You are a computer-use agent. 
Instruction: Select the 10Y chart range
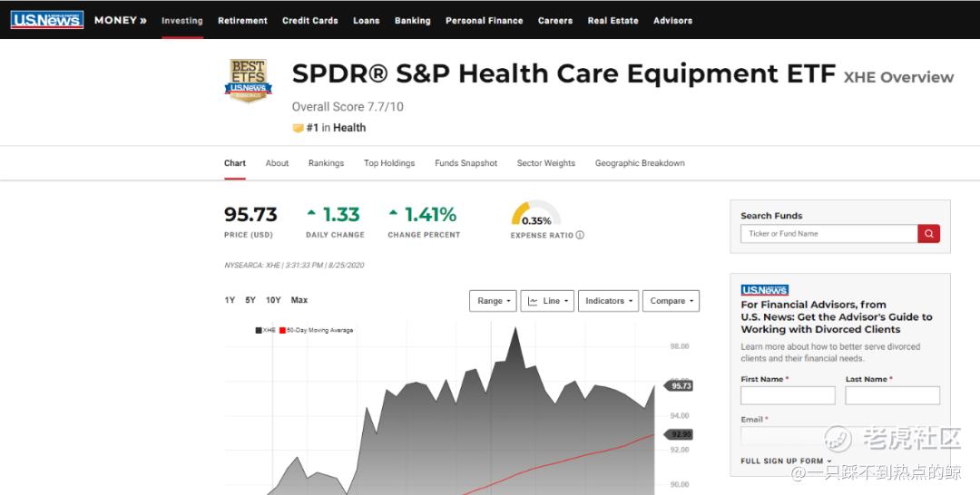(x=273, y=300)
